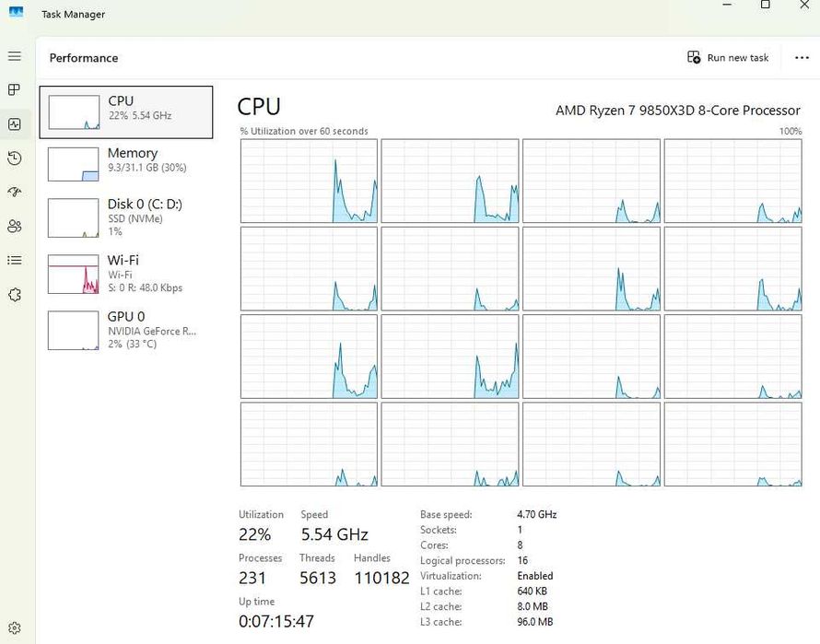The width and height of the screenshot is (820, 644).
Task: Open the Users page icon
Action: point(15,226)
